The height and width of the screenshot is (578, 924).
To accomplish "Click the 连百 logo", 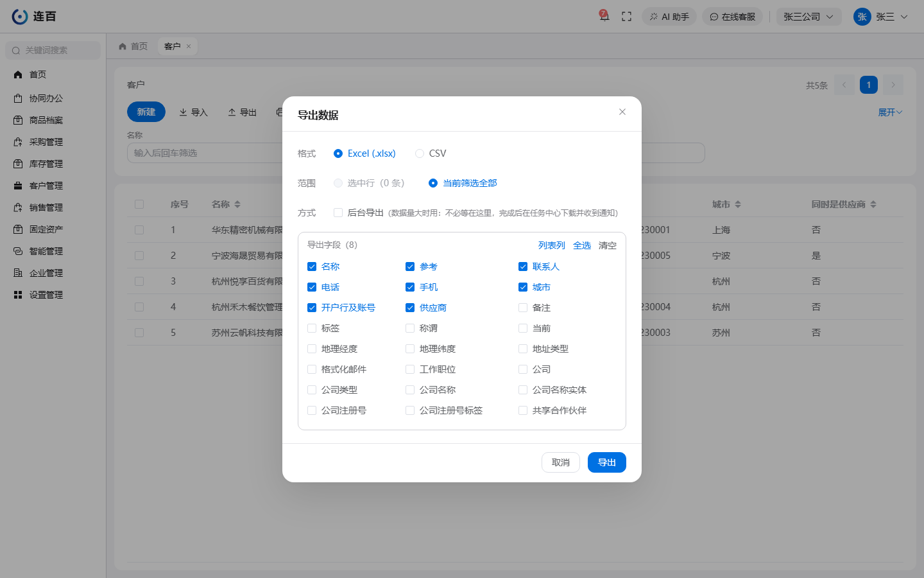I will [x=35, y=17].
